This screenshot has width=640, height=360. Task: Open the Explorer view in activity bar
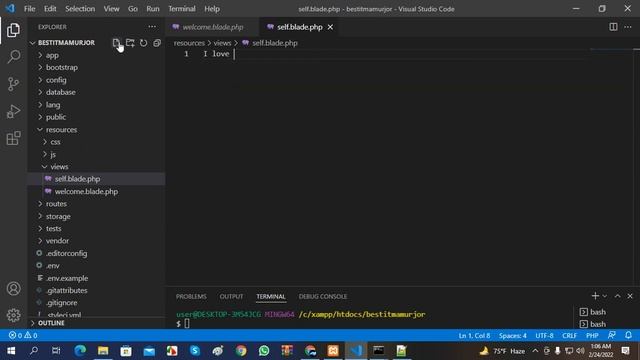click(x=13, y=30)
